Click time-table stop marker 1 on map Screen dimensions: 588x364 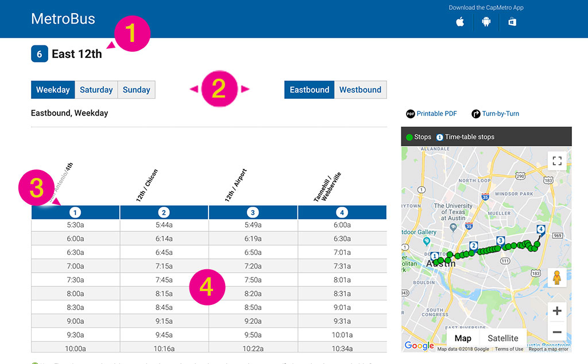pos(435,257)
